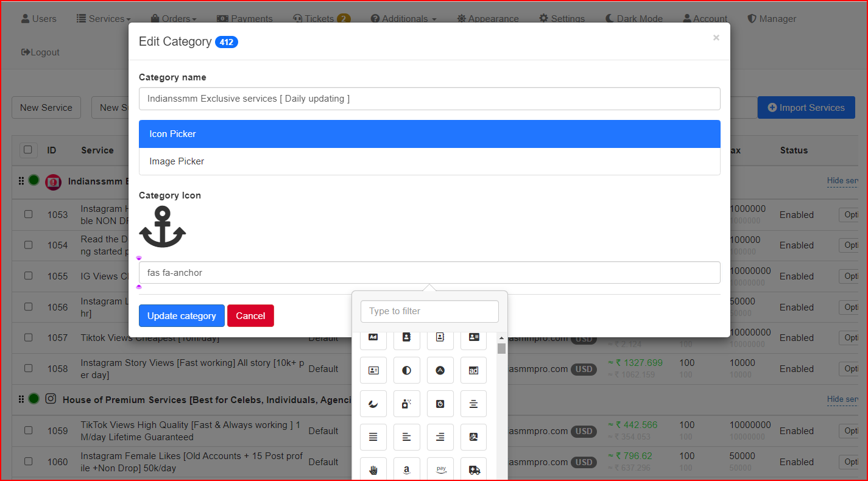
Task: Choose the Amazon Pay icon
Action: pos(440,470)
